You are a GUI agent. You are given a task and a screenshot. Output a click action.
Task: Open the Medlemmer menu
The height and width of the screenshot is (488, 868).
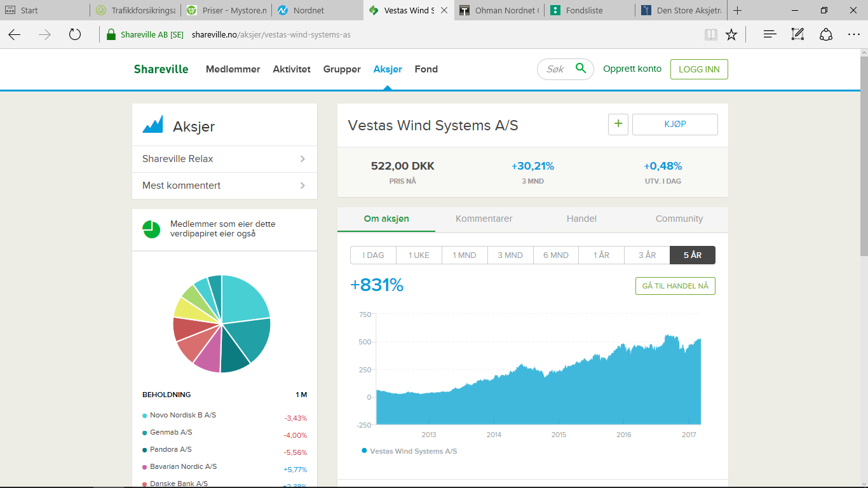pyautogui.click(x=233, y=69)
